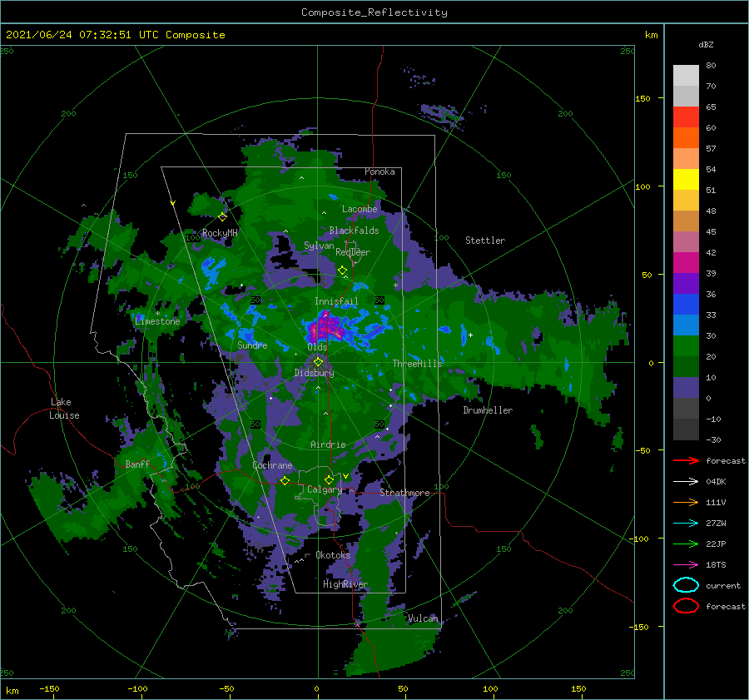Click the Okotoks city label
The image size is (749, 700).
pos(333,555)
